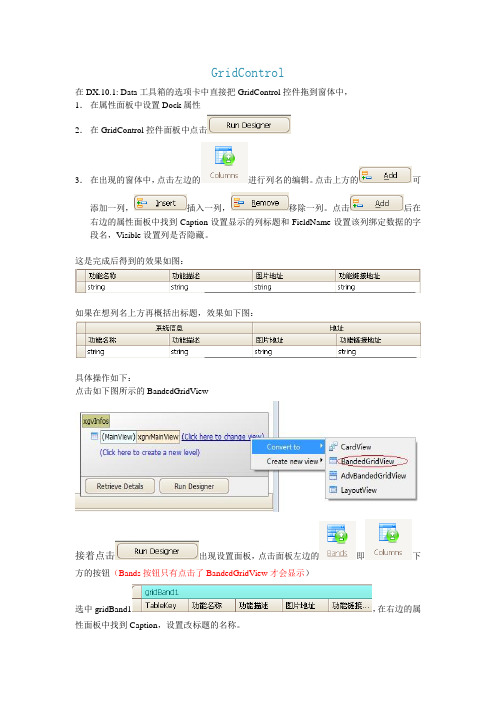Click Add button on the Columns icon line

[385, 175]
